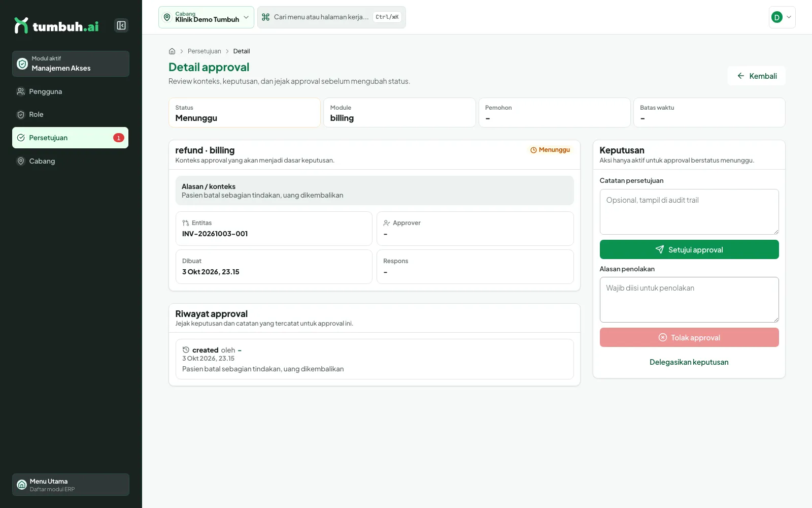Focus the Catatan persetujuan text area
The image size is (812, 508).
[x=689, y=212]
